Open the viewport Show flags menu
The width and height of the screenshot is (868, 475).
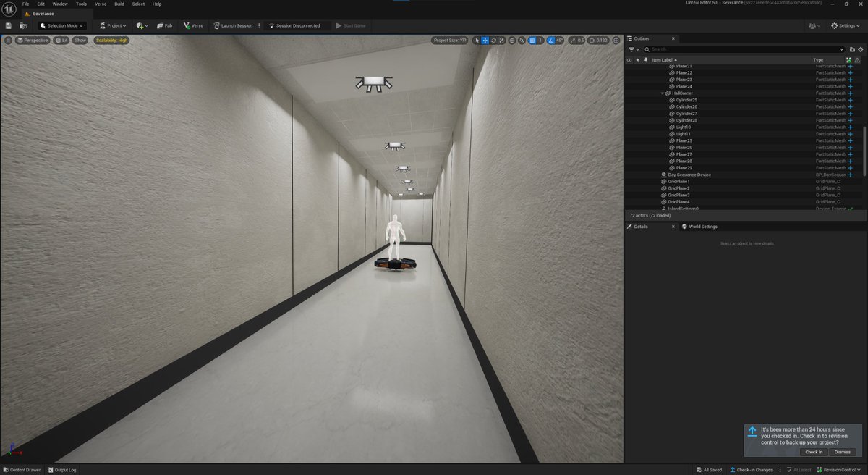pyautogui.click(x=80, y=41)
